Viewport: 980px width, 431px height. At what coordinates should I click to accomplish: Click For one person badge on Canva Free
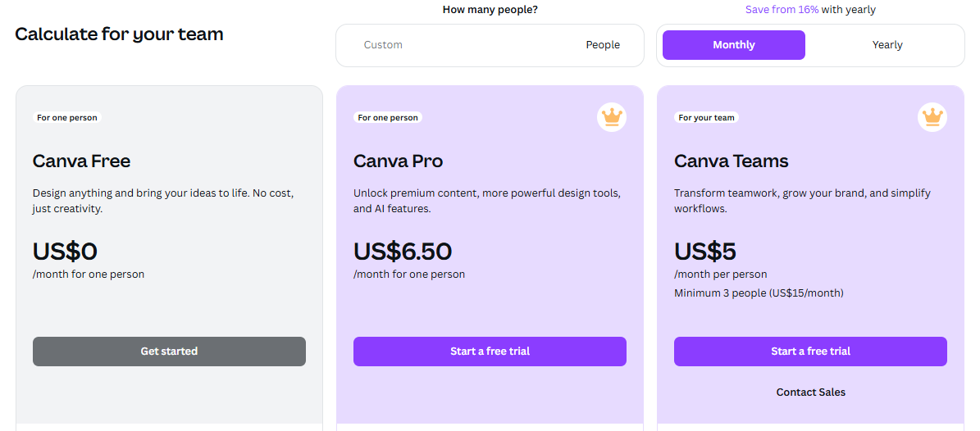pos(67,117)
